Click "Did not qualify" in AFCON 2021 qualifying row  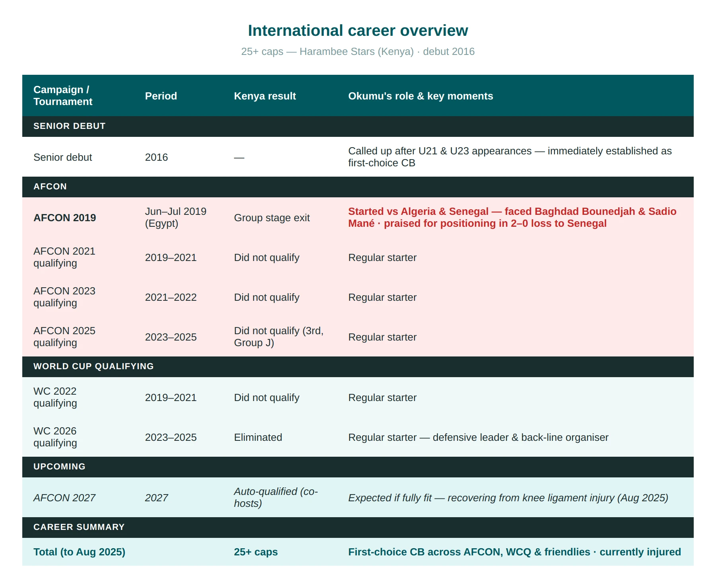click(x=267, y=257)
